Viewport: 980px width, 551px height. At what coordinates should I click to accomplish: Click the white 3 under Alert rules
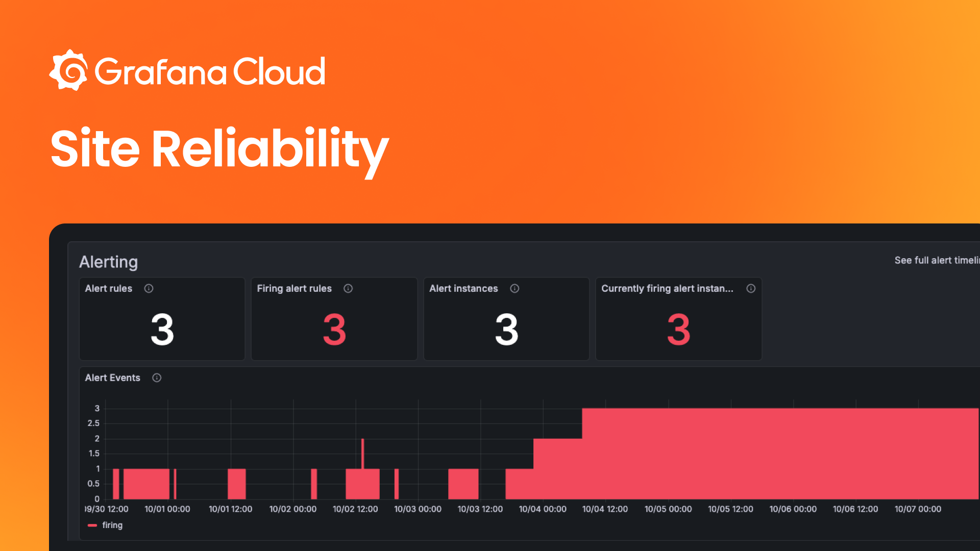[162, 330]
